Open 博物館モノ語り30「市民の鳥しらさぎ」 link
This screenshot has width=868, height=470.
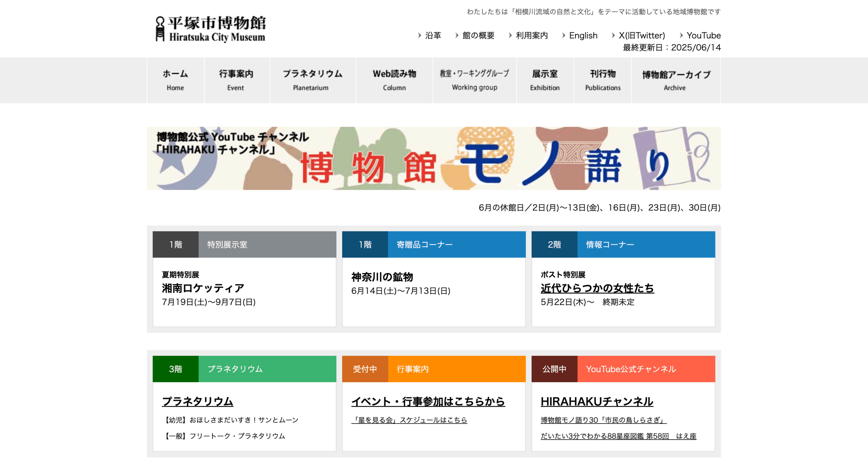[603, 420]
